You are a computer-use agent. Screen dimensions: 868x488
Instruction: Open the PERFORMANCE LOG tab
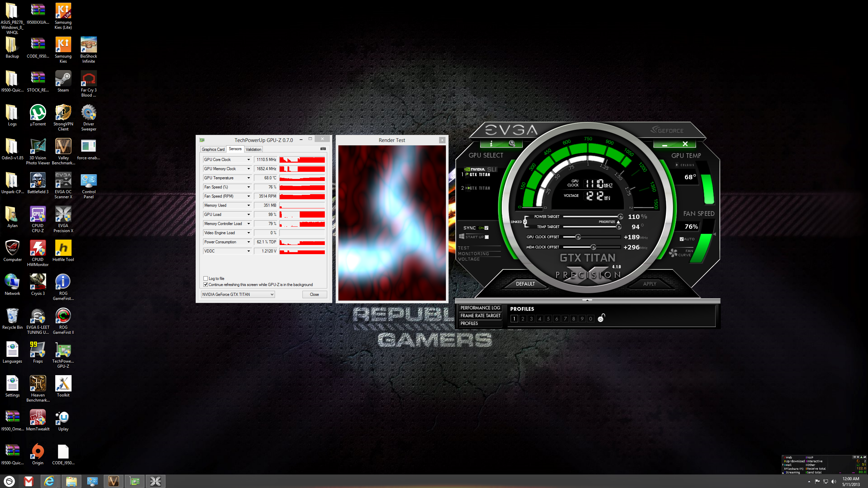coord(480,308)
